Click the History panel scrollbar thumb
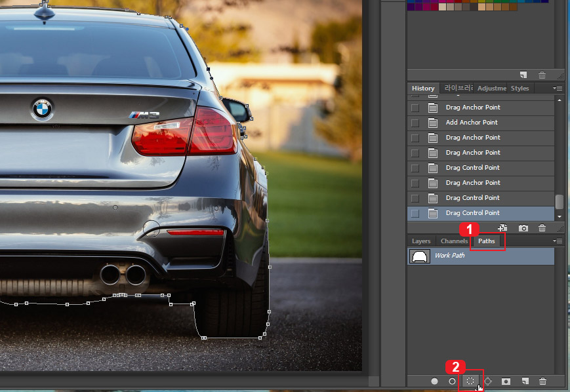Screen dimensions: 570x392 click(559, 202)
